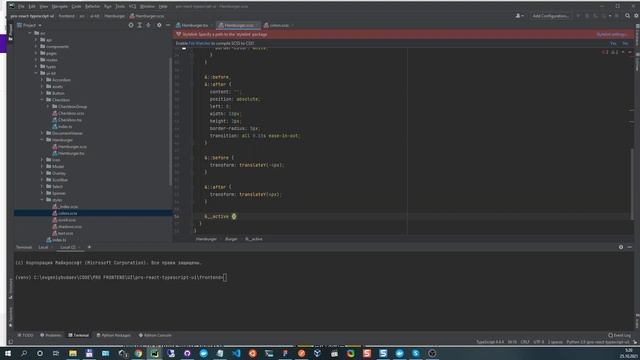This screenshot has width=640, height=360.
Task: Open Visual Studio Code from the taskbar
Action: [x=236, y=353]
